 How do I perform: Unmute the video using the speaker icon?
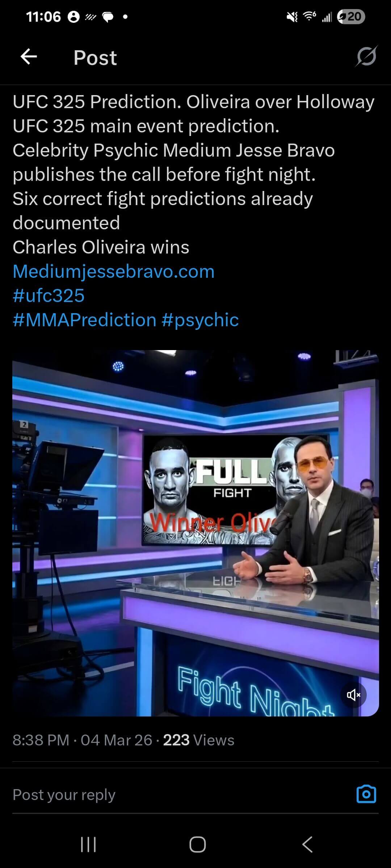tap(353, 695)
